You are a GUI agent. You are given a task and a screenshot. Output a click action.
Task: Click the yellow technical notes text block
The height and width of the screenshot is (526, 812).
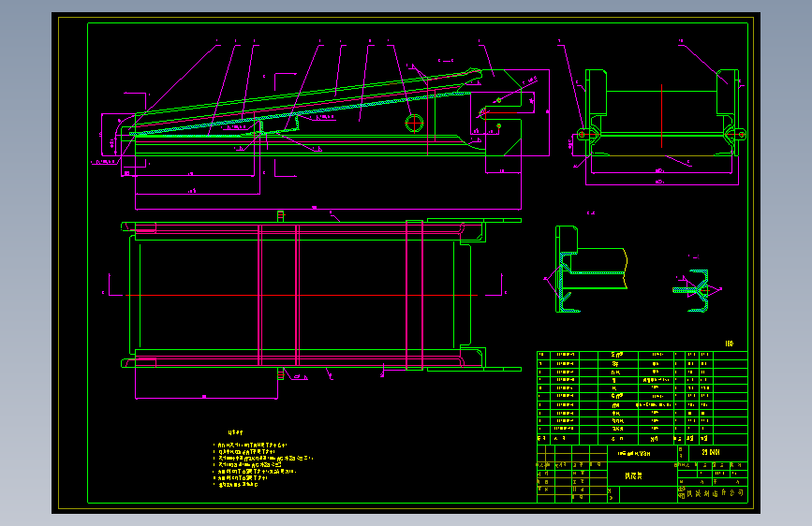[261, 459]
